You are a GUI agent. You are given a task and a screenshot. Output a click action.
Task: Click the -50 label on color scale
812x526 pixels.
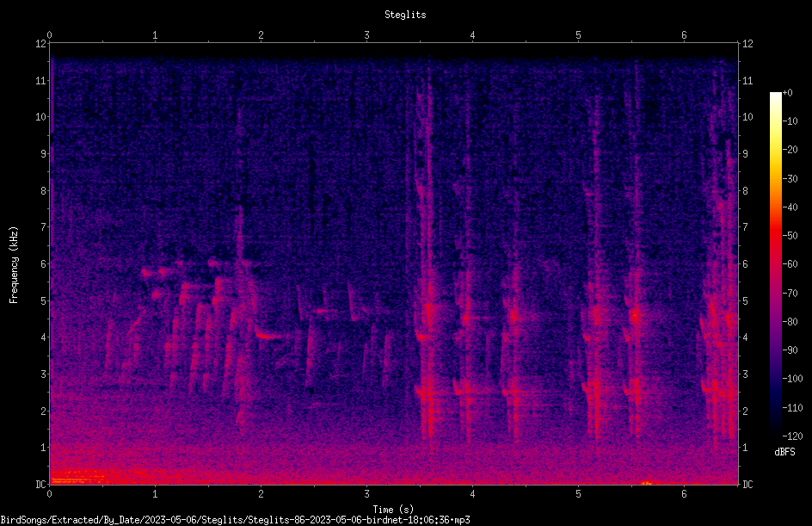coord(790,236)
